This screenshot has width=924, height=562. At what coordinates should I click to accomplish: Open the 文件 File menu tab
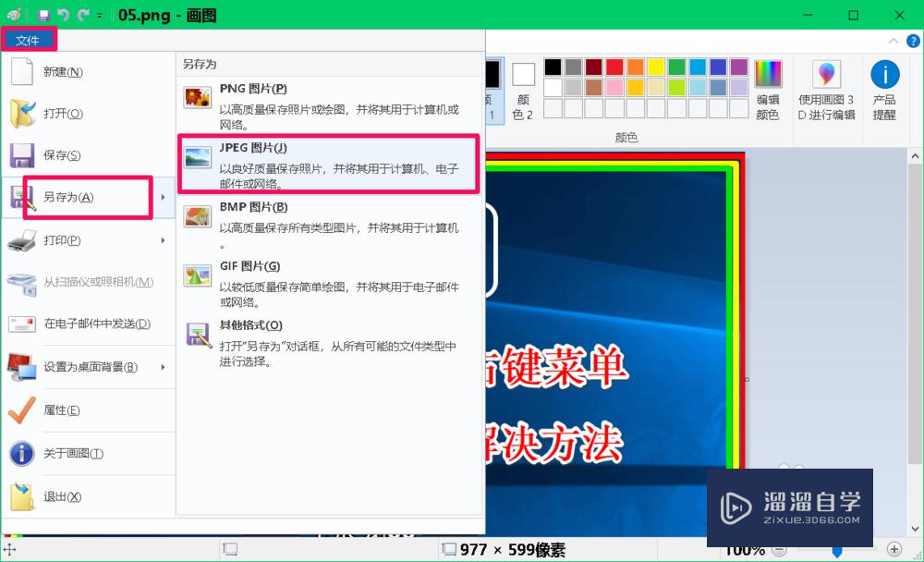tap(28, 41)
